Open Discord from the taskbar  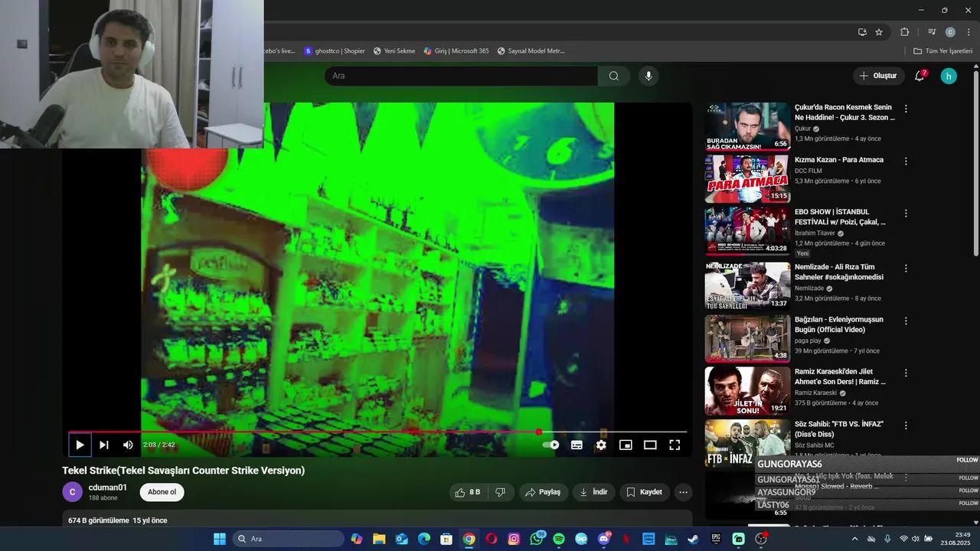click(604, 539)
